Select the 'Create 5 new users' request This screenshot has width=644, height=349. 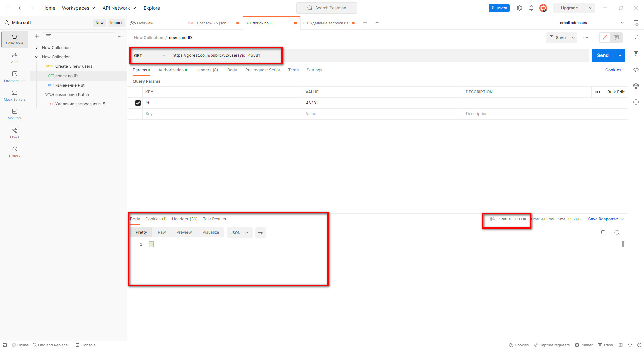click(x=74, y=66)
